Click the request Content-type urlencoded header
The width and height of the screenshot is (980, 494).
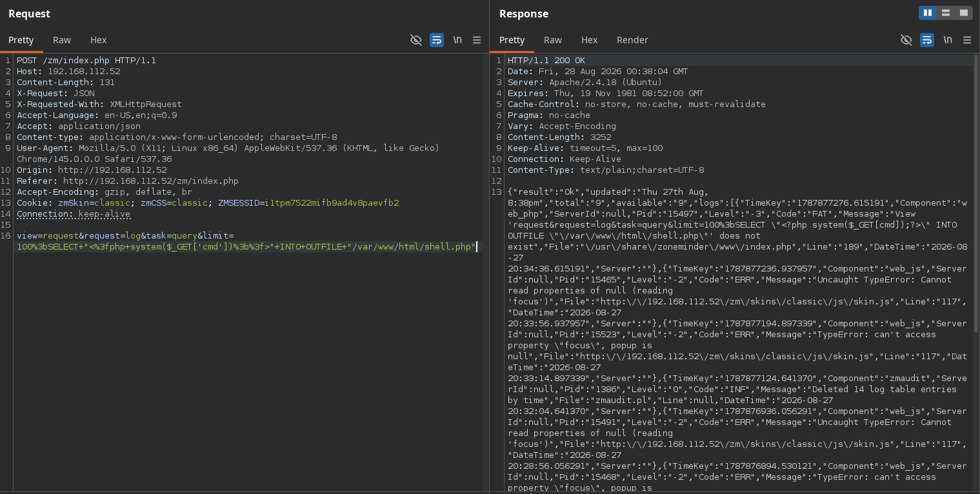[177, 137]
